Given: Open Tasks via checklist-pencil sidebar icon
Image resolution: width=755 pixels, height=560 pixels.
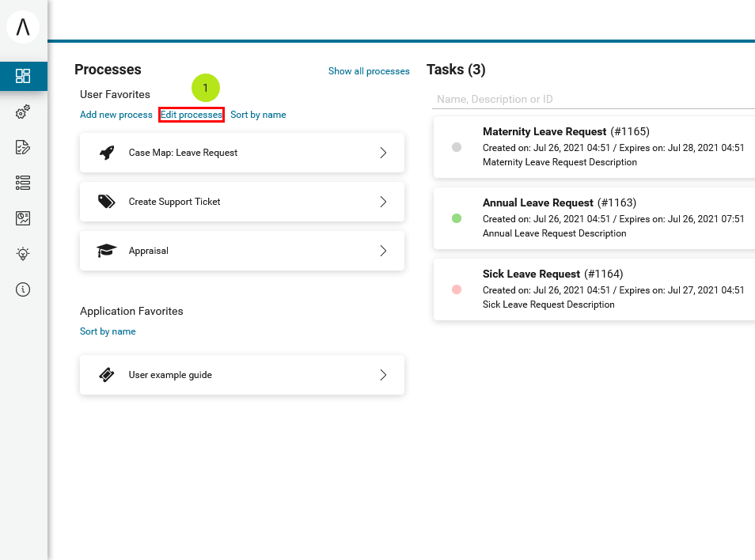Looking at the screenshot, I should (x=23, y=147).
